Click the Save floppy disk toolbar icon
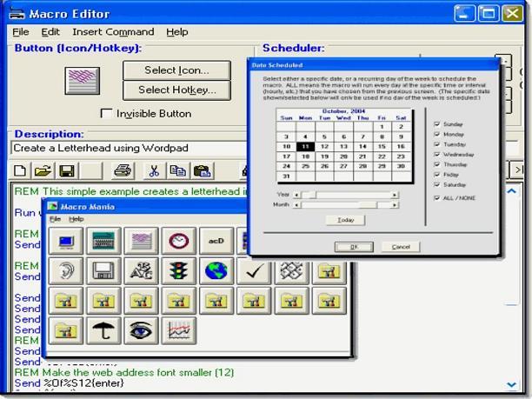The width and height of the screenshot is (532, 399). tap(66, 170)
